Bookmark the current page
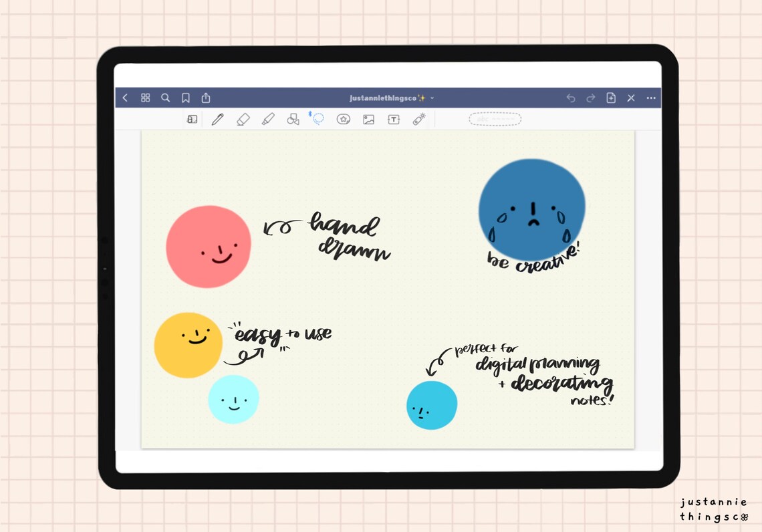 185,98
